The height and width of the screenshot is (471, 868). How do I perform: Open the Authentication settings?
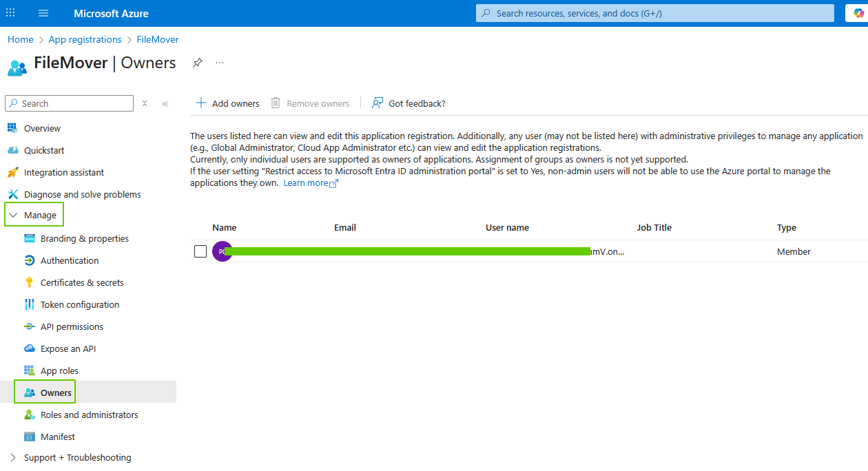[x=68, y=260]
